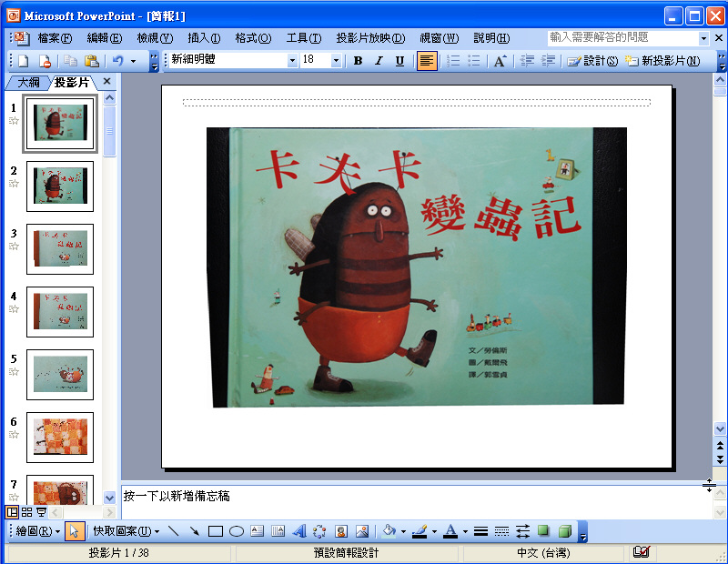Expand the Undo history dropdown arrow
This screenshot has height=564, width=728.
[x=133, y=61]
